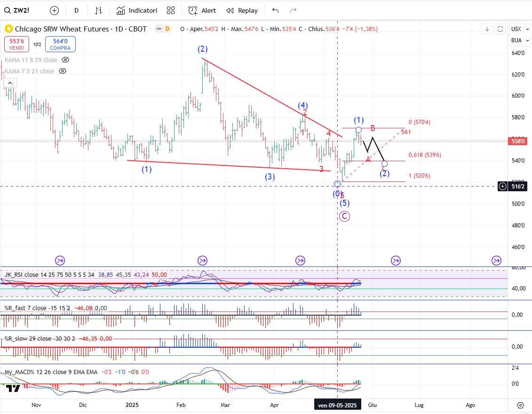This screenshot has height=414, width=532.
Task: Open the Indicatori panel
Action: pyautogui.click(x=137, y=10)
